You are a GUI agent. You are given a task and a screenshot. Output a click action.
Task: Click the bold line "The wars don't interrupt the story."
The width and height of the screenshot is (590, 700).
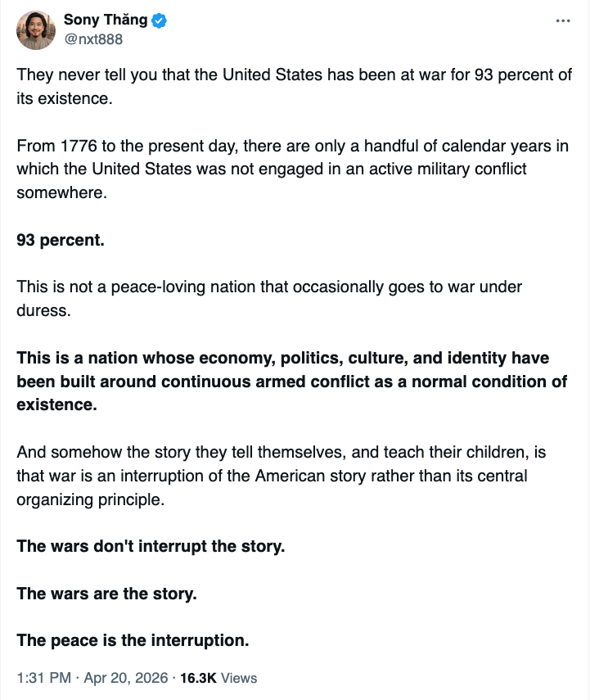click(x=151, y=546)
